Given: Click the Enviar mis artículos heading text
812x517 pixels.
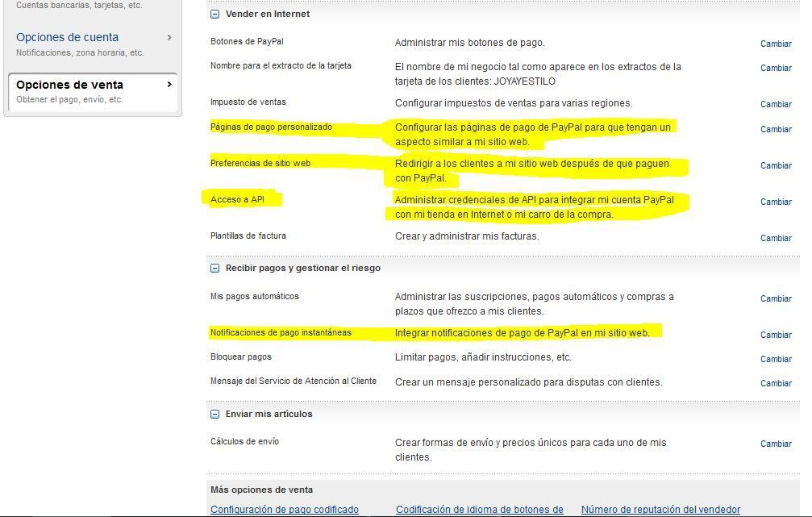Looking at the screenshot, I should click(x=269, y=414).
